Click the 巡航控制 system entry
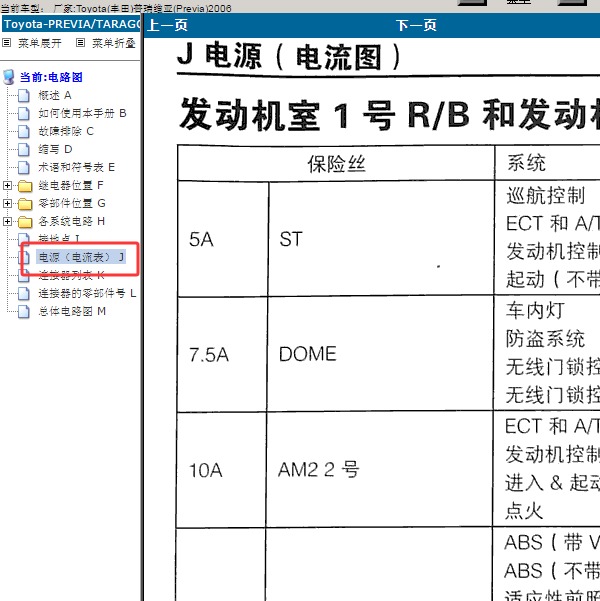Viewport: 600px width, 601px height. pyautogui.click(x=545, y=195)
